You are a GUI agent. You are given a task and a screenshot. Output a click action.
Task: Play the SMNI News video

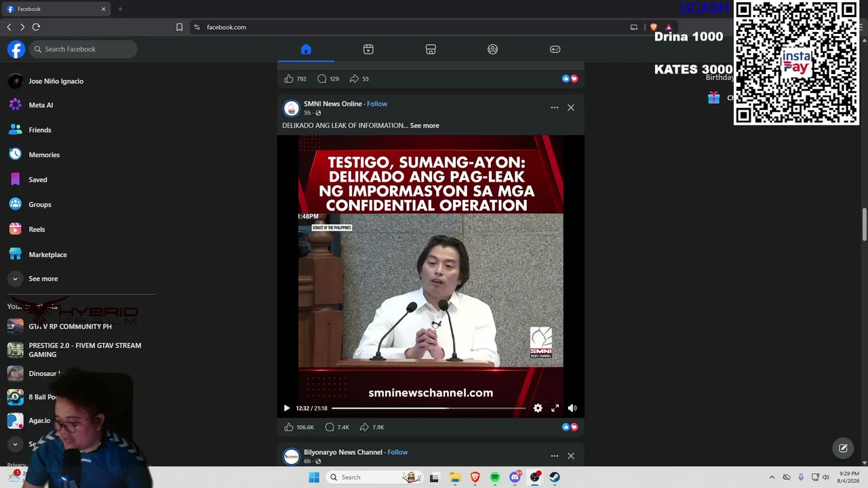point(287,408)
